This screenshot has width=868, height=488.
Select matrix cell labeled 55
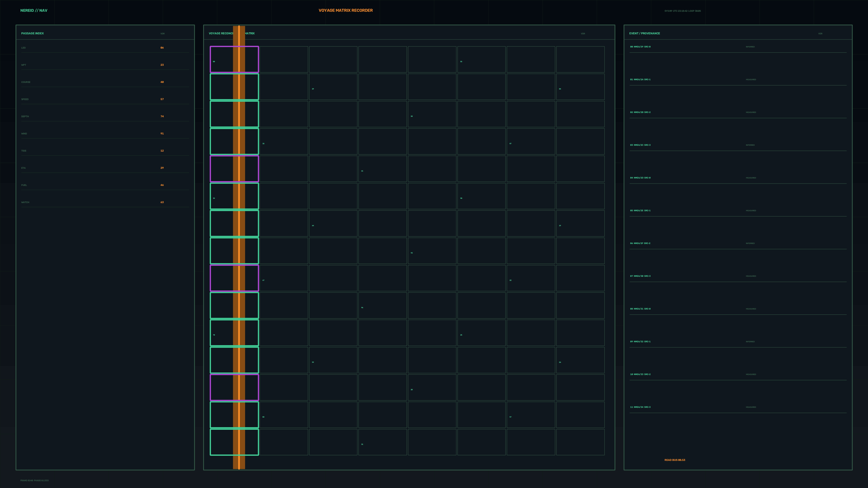click(481, 59)
